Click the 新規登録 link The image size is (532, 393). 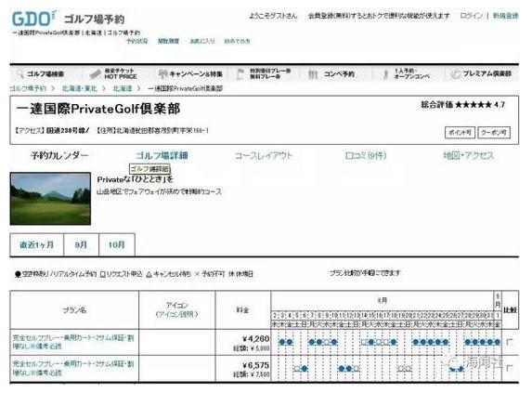point(505,16)
